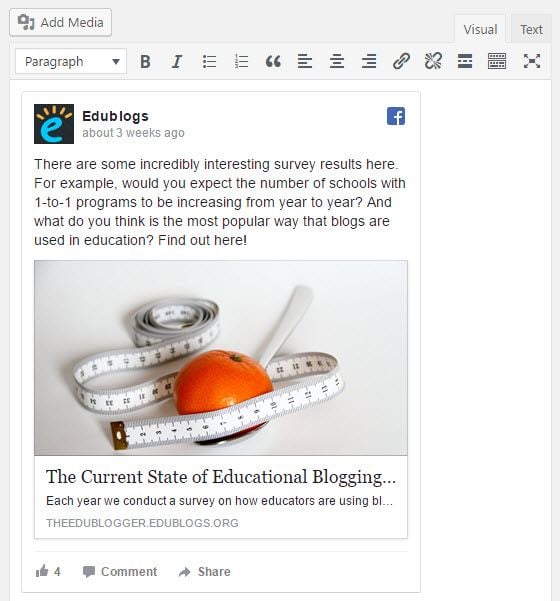Image resolution: width=560 pixels, height=601 pixels.
Task: Click the orange and tape measure thumbnail
Action: (x=221, y=358)
